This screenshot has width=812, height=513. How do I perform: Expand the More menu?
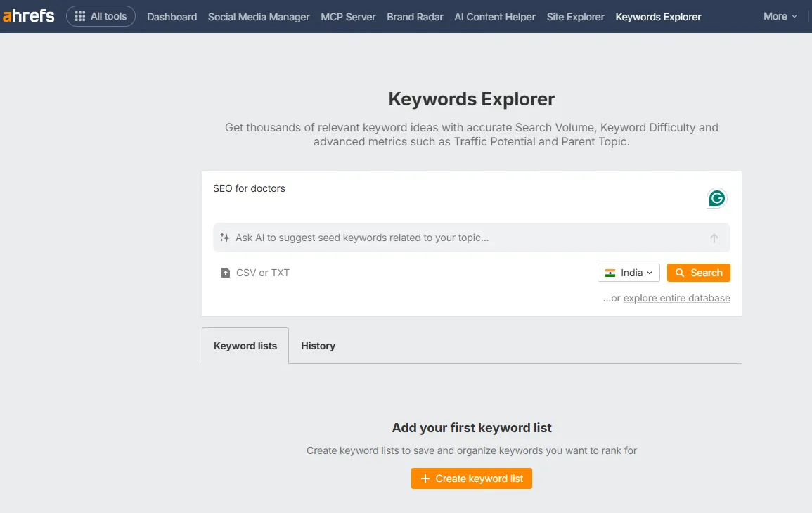tap(780, 16)
